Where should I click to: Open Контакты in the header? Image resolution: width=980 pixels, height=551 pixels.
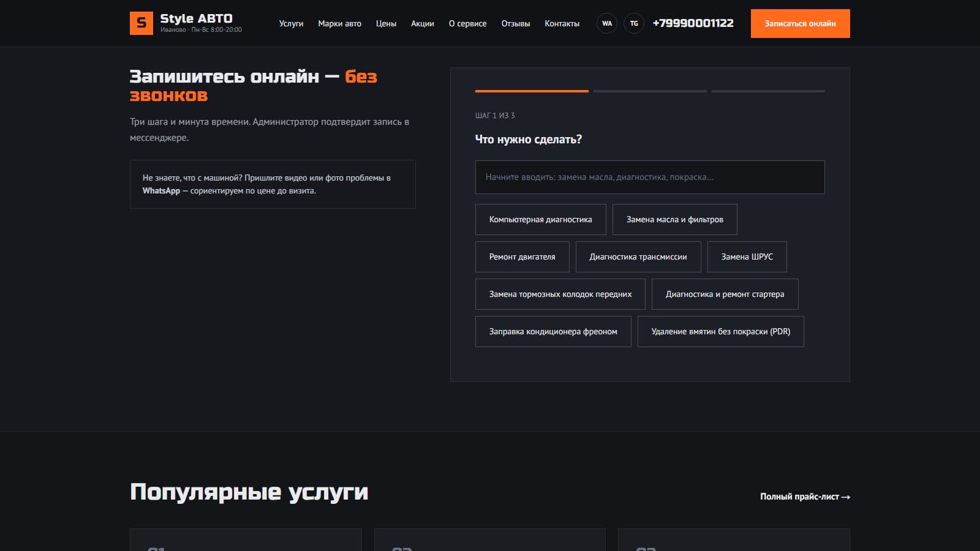(x=562, y=23)
